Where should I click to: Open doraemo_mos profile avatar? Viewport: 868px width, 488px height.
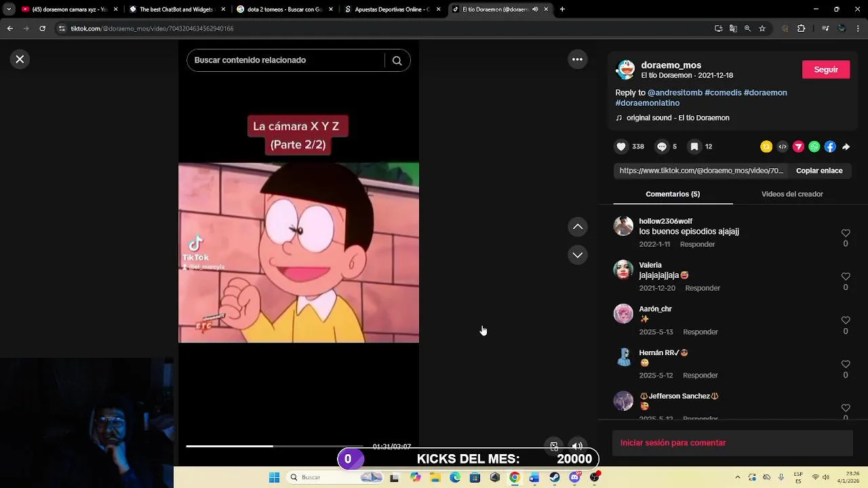pyautogui.click(x=625, y=69)
